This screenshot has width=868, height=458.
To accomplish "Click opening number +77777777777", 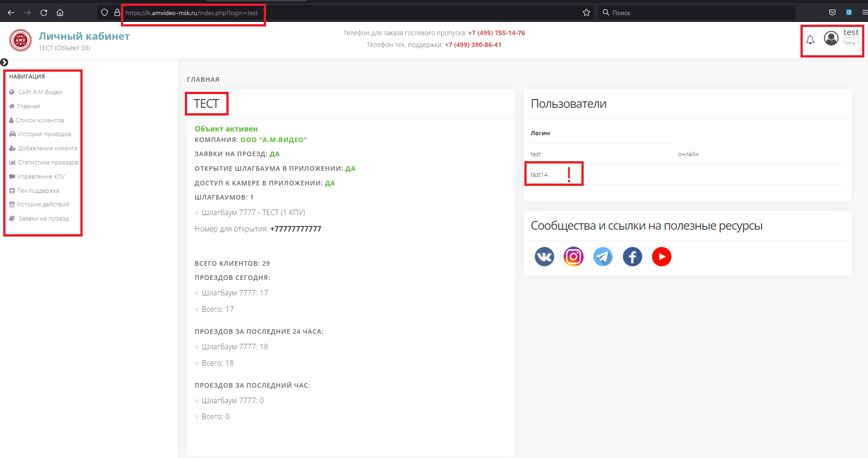I will click(x=296, y=229).
